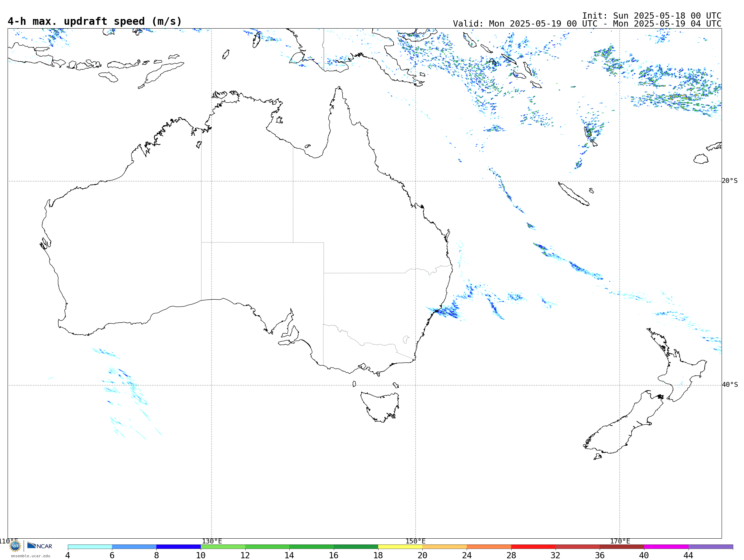Select the yellow 18–20 color swatch
Image resolution: width=744 pixels, height=560 pixels.
click(400, 547)
